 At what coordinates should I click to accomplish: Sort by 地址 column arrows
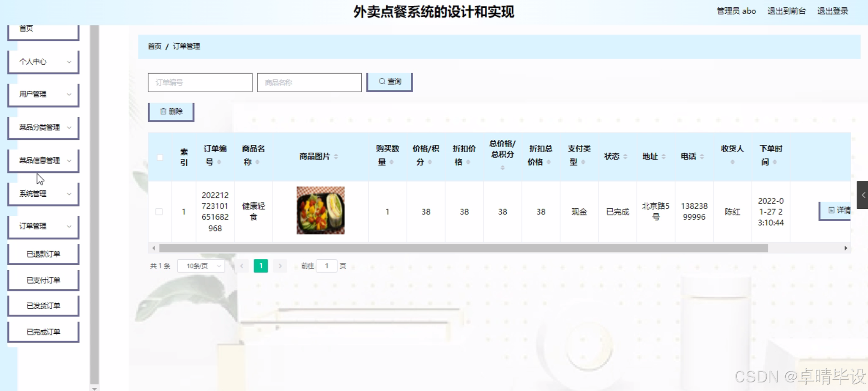tap(663, 157)
